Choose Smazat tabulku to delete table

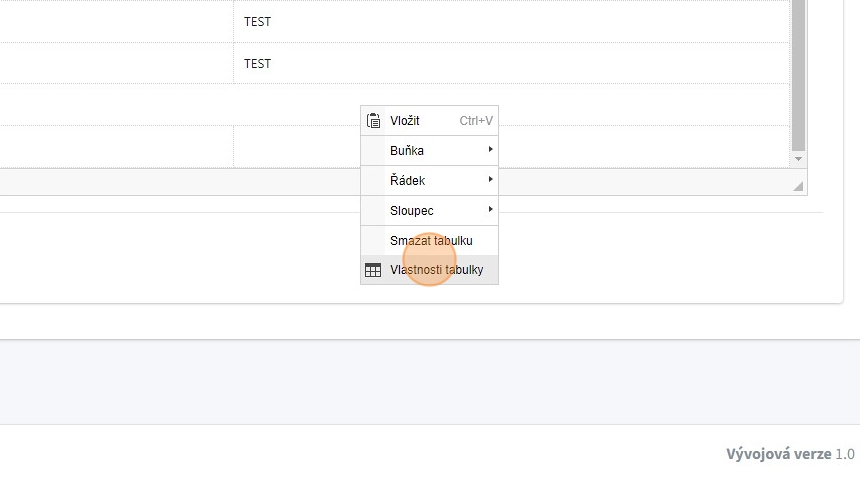[431, 241]
